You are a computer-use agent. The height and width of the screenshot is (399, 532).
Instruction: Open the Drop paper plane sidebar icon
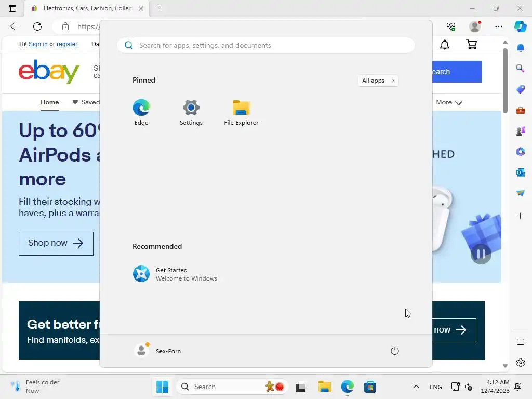pos(520,193)
